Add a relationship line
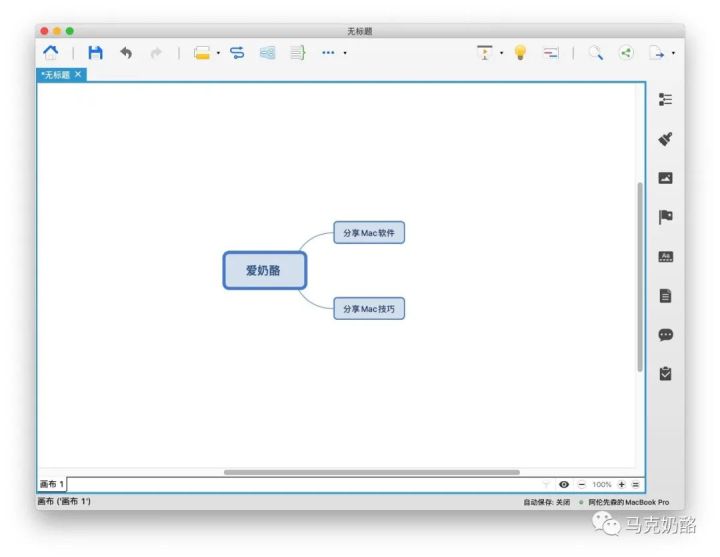 click(237, 53)
